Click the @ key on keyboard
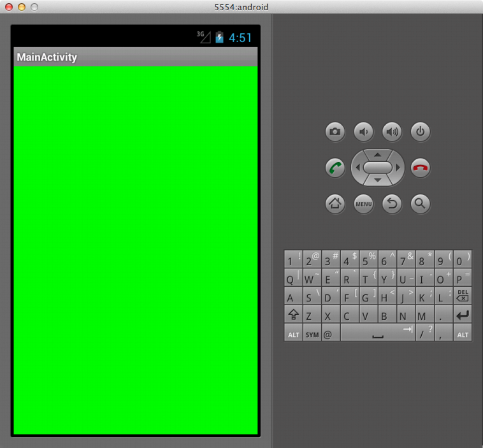This screenshot has width=483, height=448. 331,333
